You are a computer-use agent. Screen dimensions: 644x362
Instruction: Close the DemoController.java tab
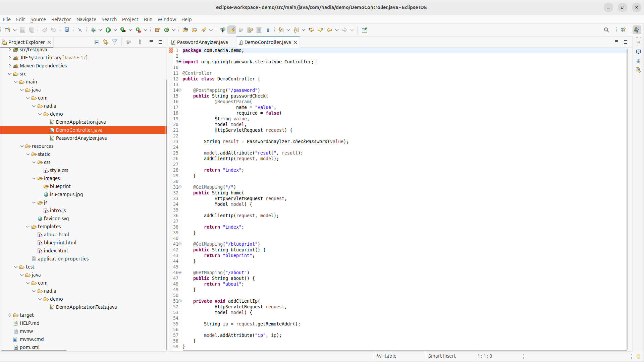[296, 42]
